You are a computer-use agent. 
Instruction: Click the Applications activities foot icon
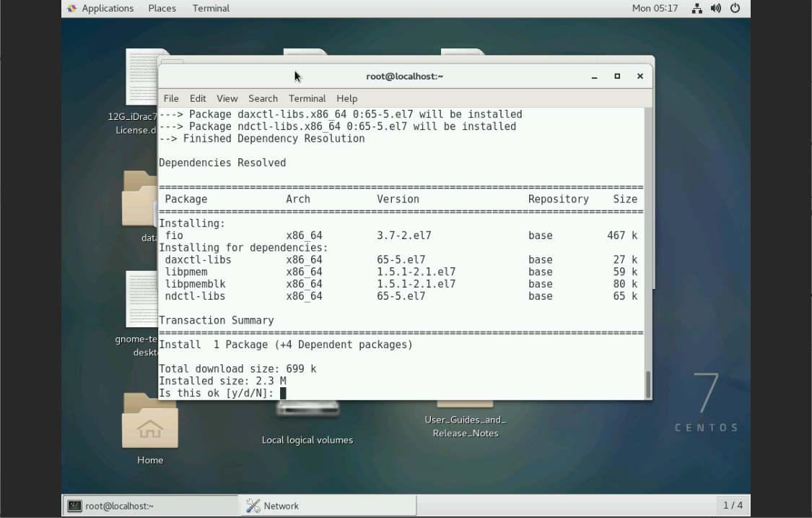click(x=72, y=8)
